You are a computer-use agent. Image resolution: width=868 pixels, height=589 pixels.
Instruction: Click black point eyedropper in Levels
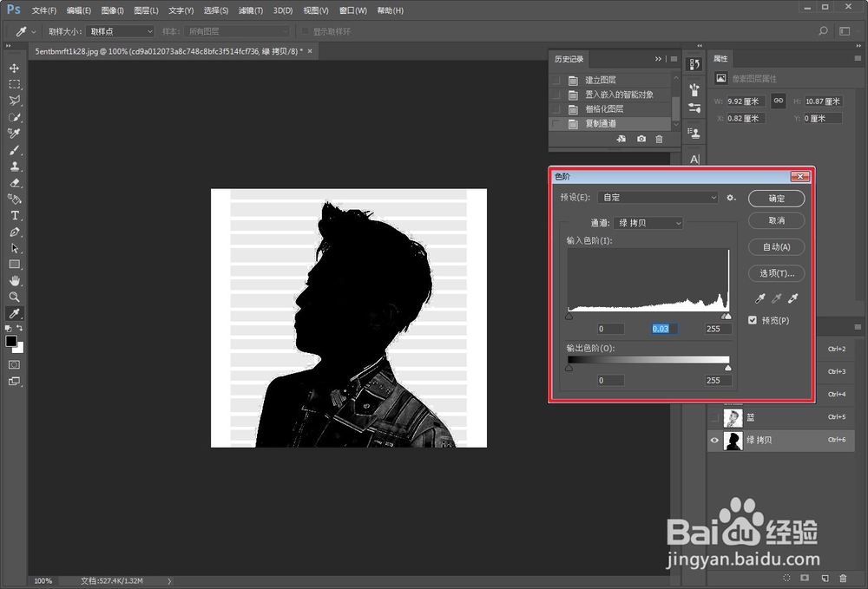pyautogui.click(x=760, y=298)
